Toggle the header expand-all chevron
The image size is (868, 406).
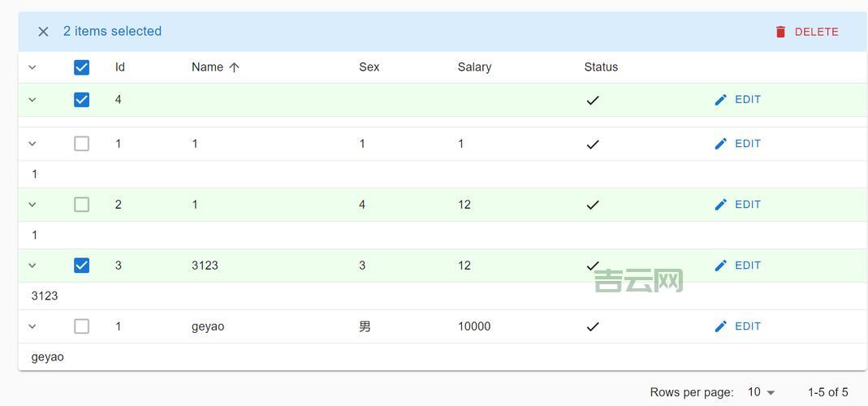pos(32,67)
